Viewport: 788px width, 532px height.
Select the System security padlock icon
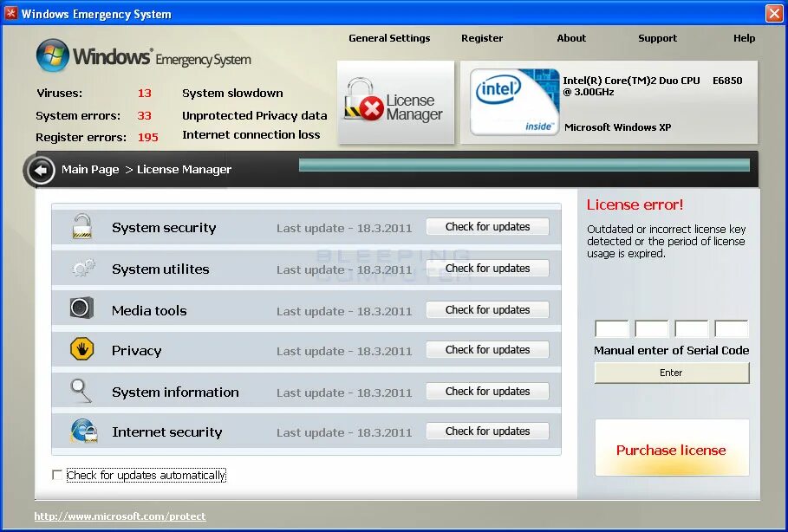coord(81,227)
